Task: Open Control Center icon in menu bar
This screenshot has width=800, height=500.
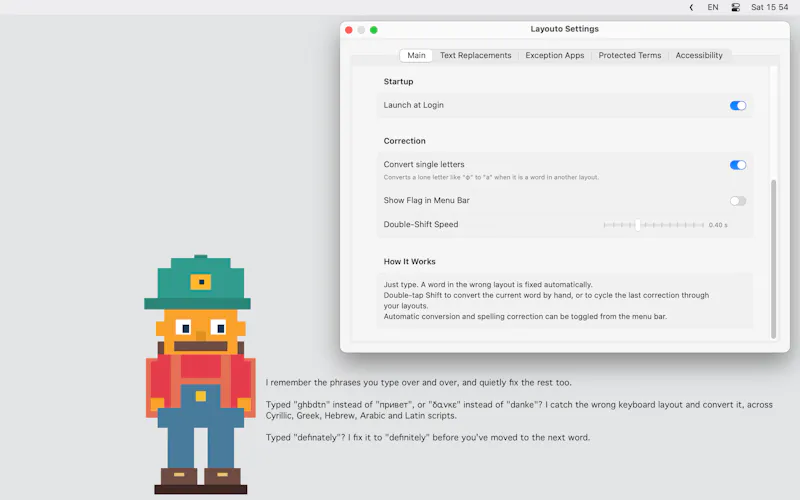Action: click(x=735, y=7)
